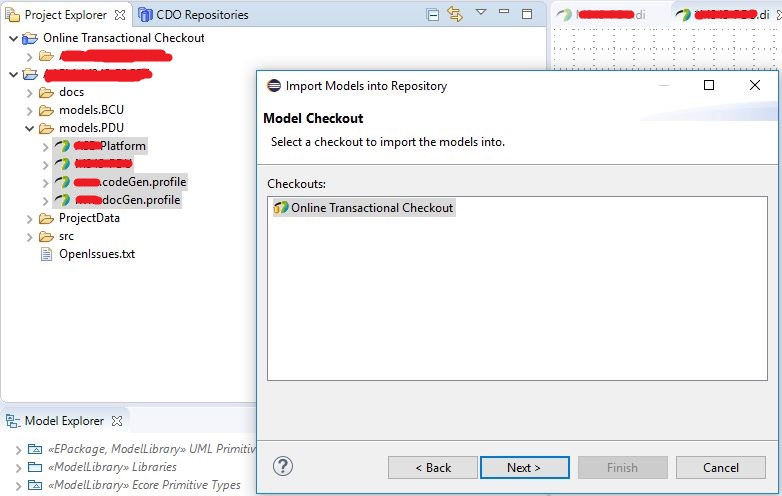Collapse Online Transactional Checkout project node

13,38
